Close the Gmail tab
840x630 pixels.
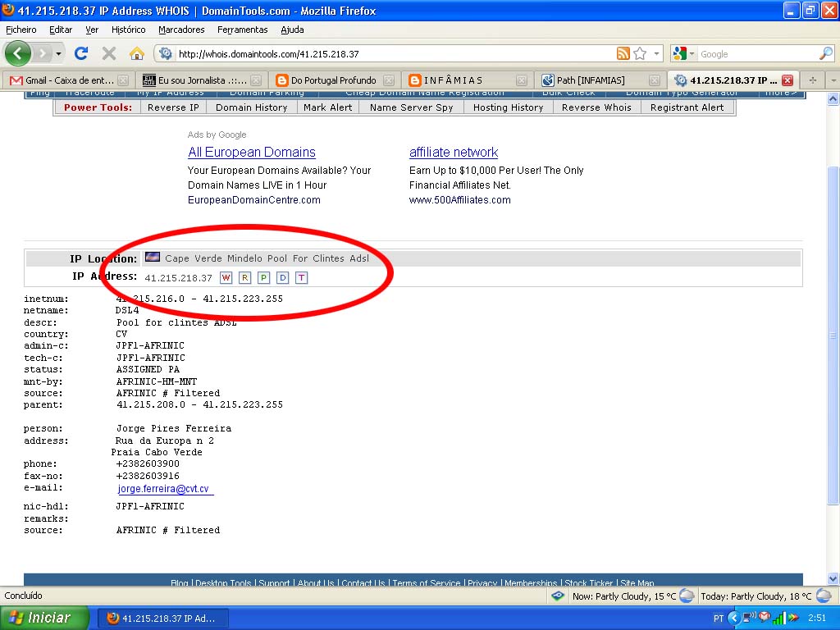tap(123, 80)
